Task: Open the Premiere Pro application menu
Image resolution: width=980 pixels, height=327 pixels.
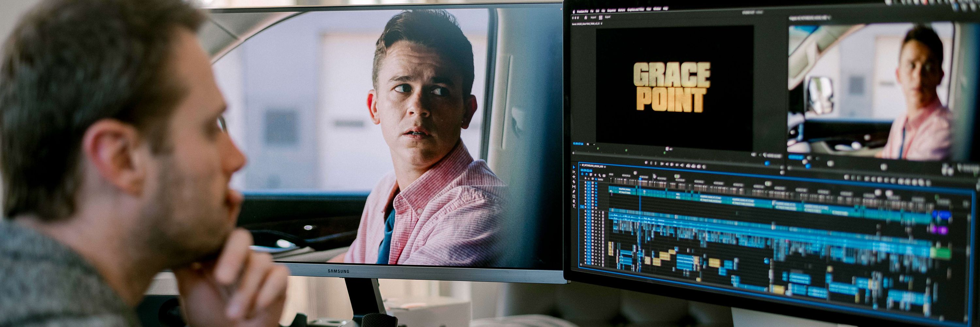Action: pyautogui.click(x=582, y=11)
